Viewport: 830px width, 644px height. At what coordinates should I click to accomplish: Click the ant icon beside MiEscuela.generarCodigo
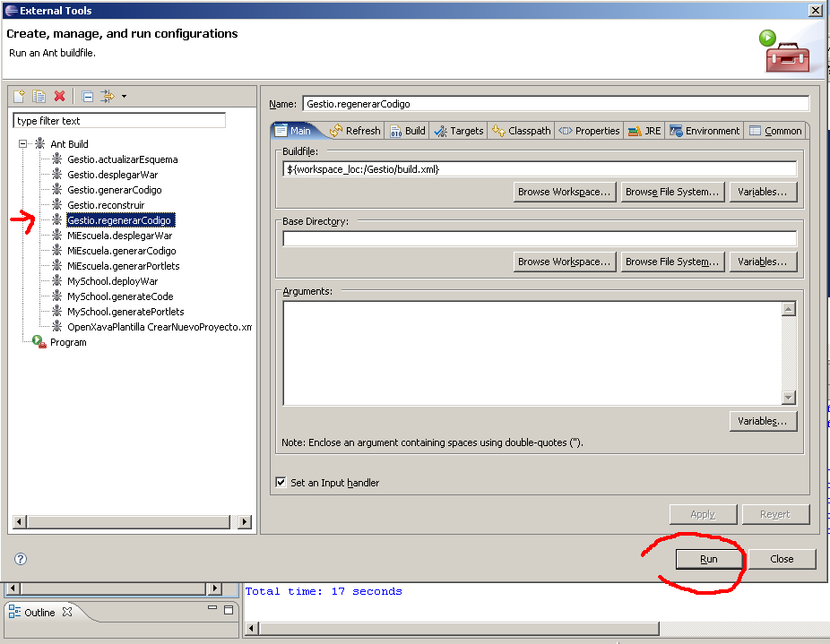tap(56, 250)
